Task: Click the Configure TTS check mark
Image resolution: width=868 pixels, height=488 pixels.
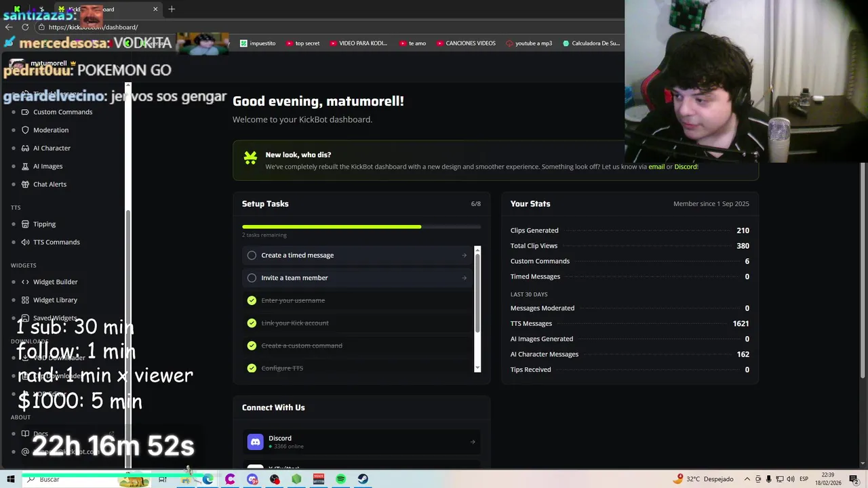Action: tap(252, 368)
